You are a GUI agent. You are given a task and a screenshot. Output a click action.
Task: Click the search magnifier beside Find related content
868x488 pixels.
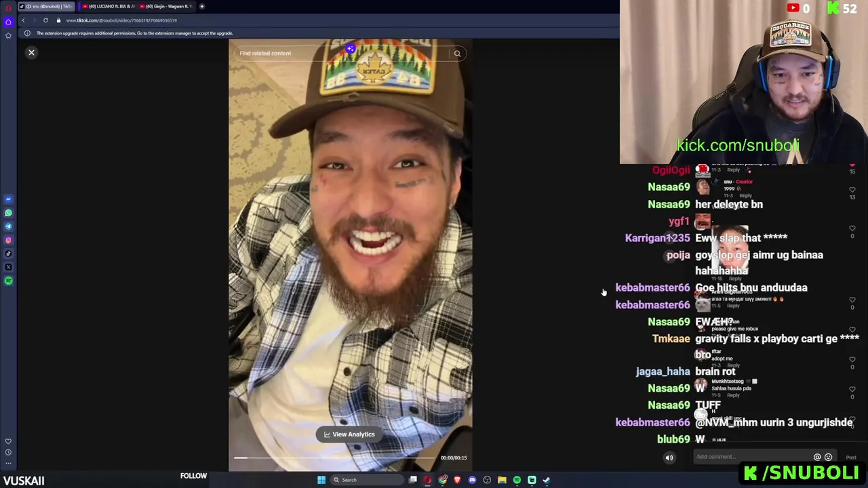(x=457, y=54)
